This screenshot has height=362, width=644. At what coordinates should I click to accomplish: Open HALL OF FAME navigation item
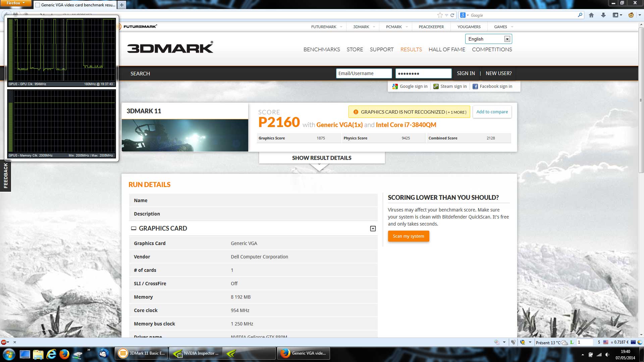pyautogui.click(x=447, y=50)
